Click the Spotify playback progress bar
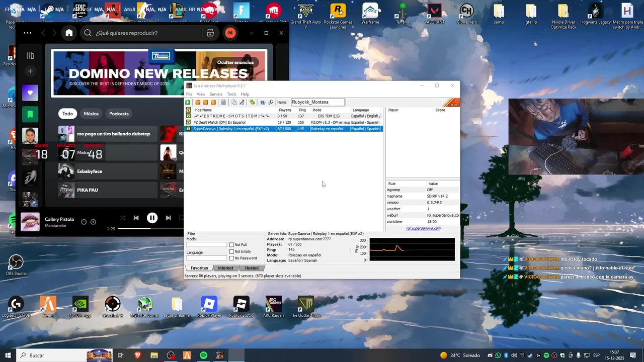 tap(151, 229)
